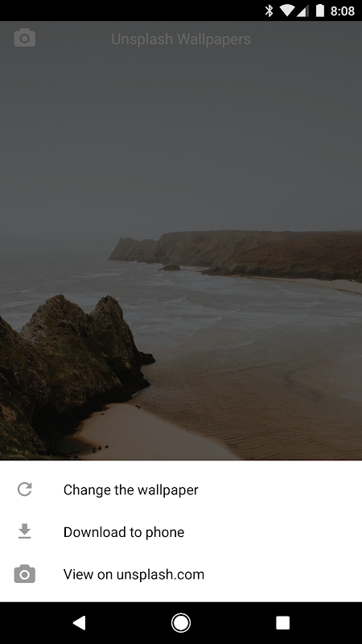The image size is (362, 644).
Task: Tap the Android back navigation button
Action: pyautogui.click(x=79, y=622)
